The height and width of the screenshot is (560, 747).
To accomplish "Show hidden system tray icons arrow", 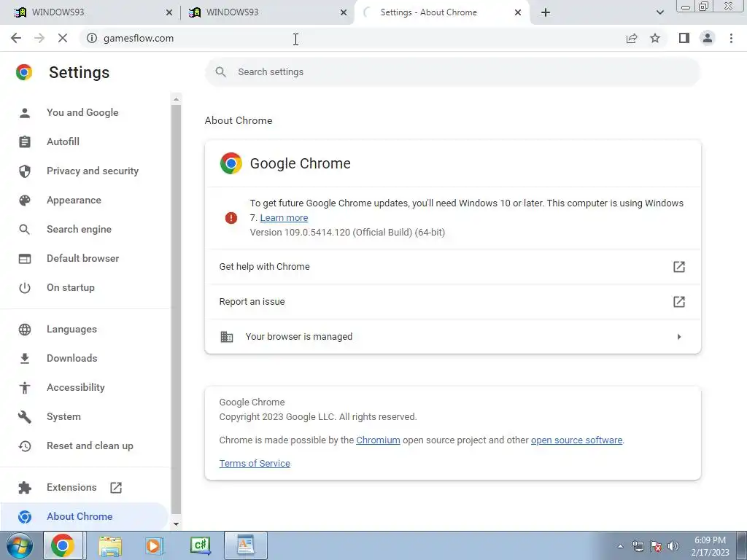I will click(620, 546).
